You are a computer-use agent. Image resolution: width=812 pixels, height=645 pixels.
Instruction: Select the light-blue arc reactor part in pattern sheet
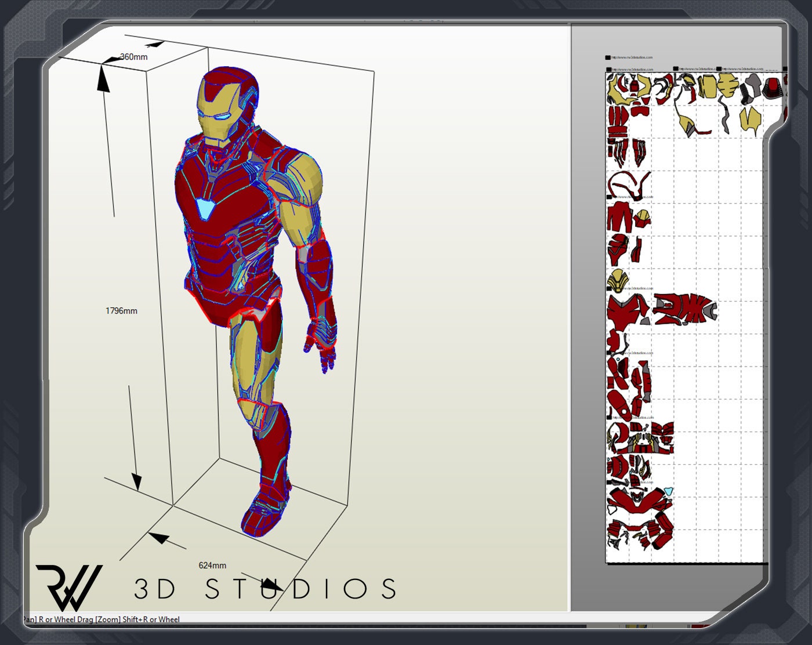(668, 491)
